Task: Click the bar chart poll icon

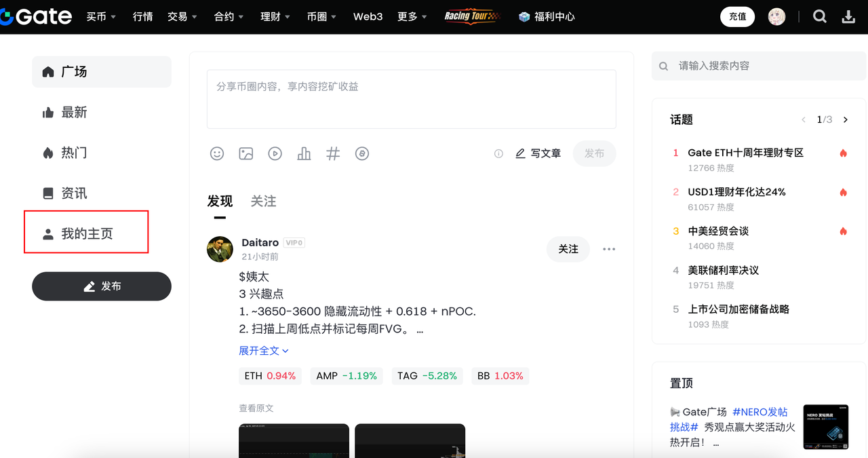Action: click(304, 154)
